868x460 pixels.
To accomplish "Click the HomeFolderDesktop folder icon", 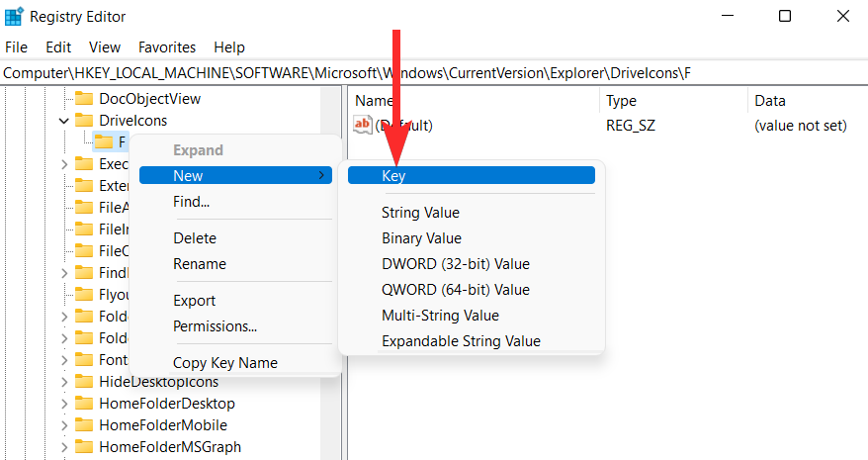I will point(85,404).
